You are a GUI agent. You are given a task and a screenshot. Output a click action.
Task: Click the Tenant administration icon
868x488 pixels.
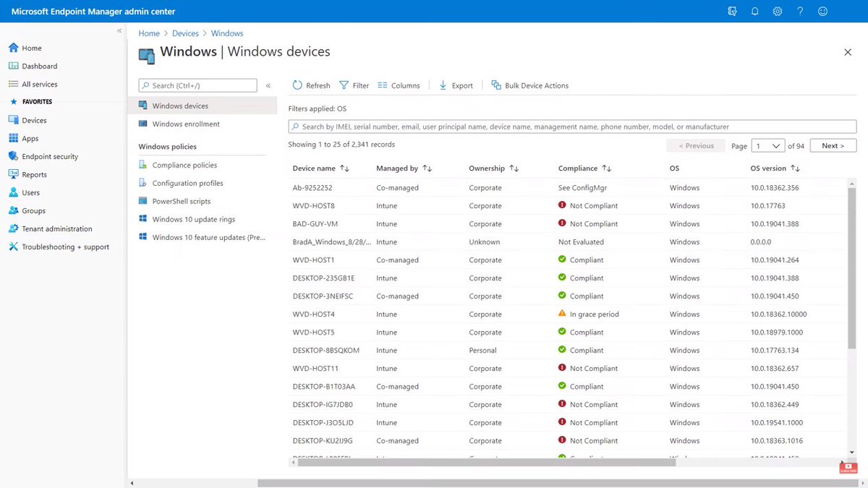tap(13, 228)
